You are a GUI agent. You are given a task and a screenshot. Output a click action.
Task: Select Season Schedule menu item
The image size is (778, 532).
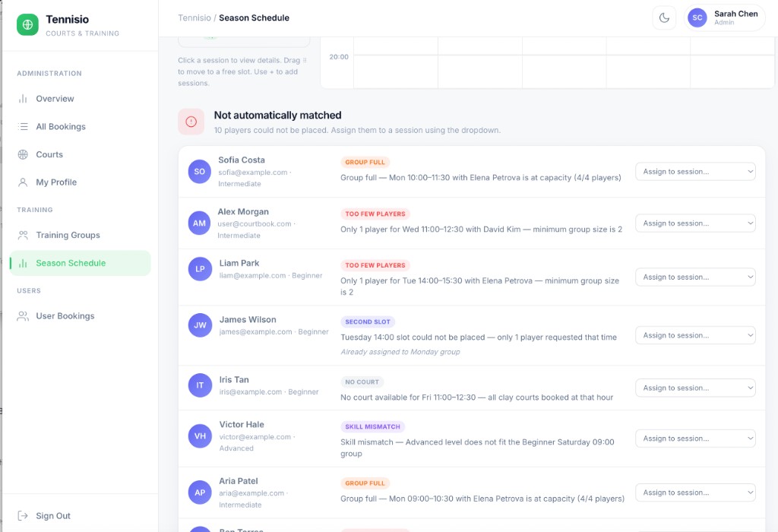pyautogui.click(x=80, y=263)
